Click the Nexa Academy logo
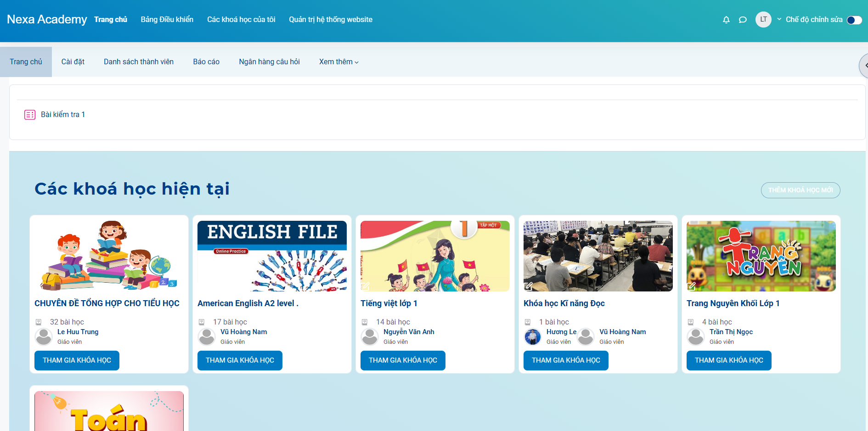The width and height of the screenshot is (868, 431). point(47,19)
